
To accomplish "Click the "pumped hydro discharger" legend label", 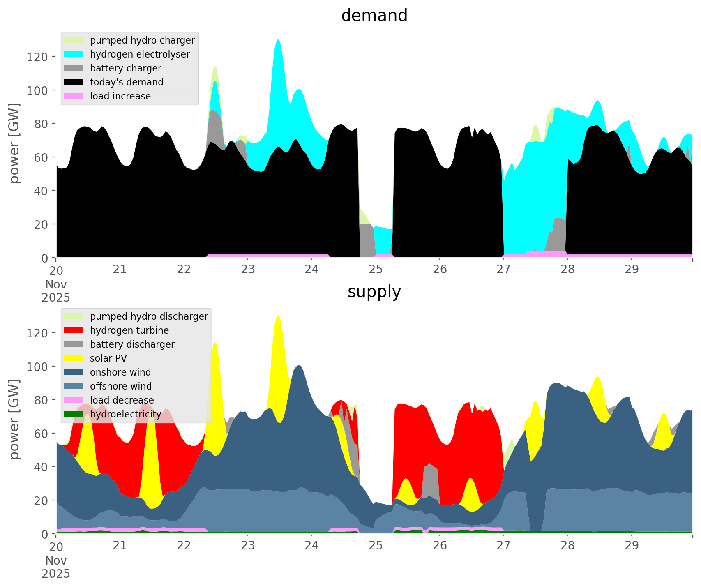I will pyautogui.click(x=149, y=316).
